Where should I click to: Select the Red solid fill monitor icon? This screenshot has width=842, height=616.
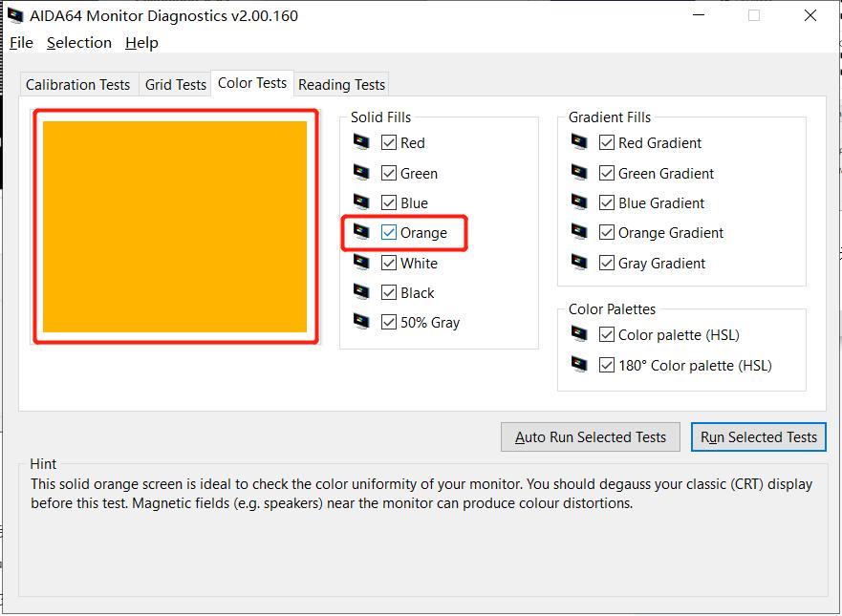(361, 143)
